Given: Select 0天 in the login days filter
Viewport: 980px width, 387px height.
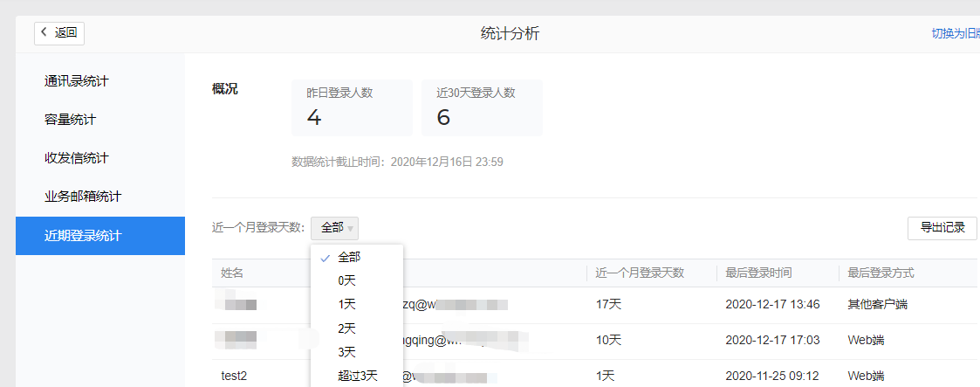Looking at the screenshot, I should [x=347, y=281].
